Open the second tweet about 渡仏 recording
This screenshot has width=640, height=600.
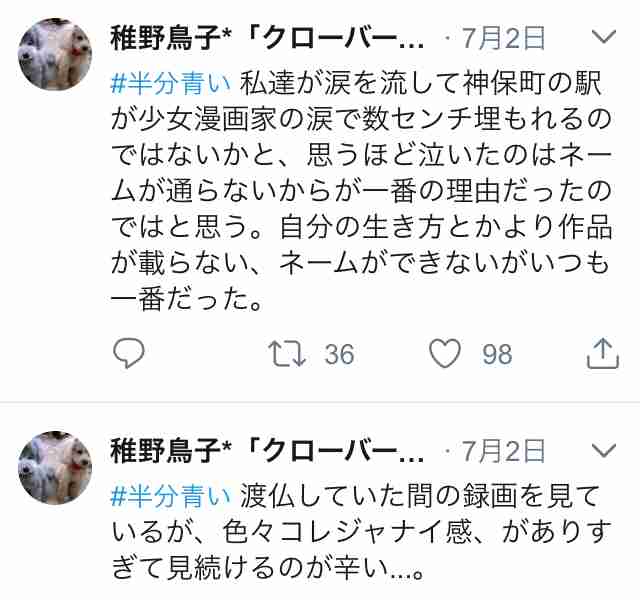point(361,532)
